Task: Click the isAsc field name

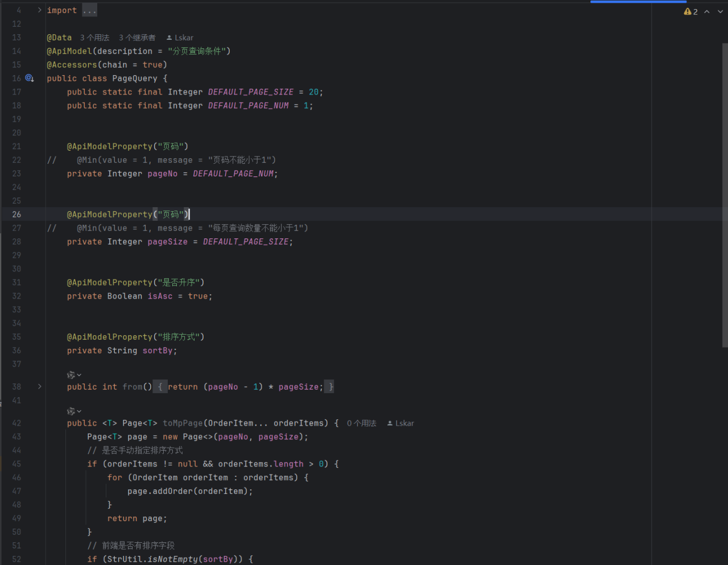Action: (x=160, y=296)
